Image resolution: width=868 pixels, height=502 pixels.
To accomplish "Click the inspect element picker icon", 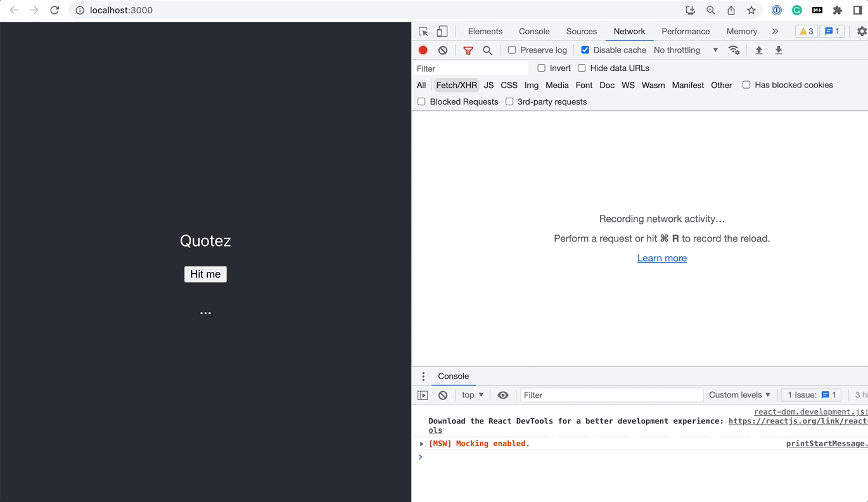I will [423, 31].
